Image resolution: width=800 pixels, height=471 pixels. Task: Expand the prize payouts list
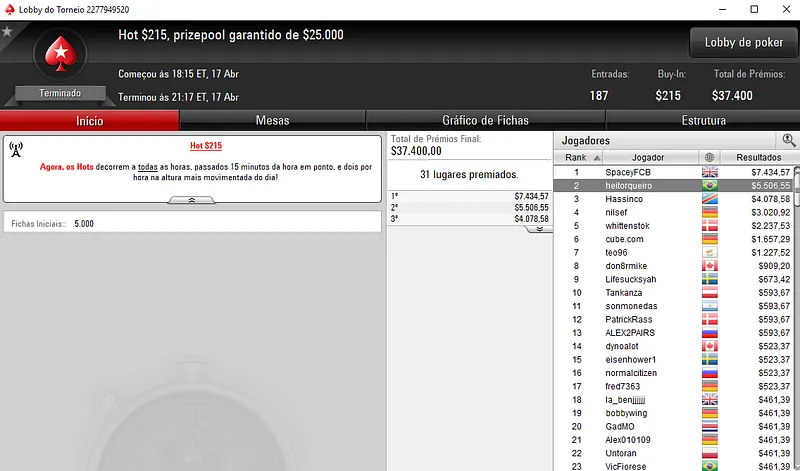click(x=539, y=229)
